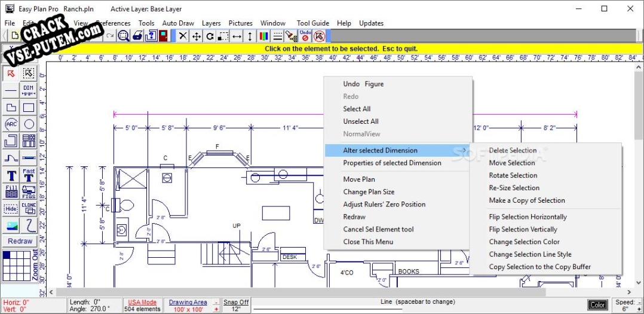Select the picture insert tool
Screen dimensions: 644x314
coord(11,225)
